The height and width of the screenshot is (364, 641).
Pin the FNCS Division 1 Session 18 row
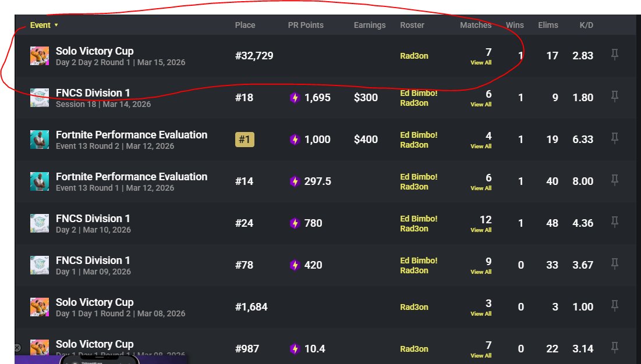[x=614, y=97]
